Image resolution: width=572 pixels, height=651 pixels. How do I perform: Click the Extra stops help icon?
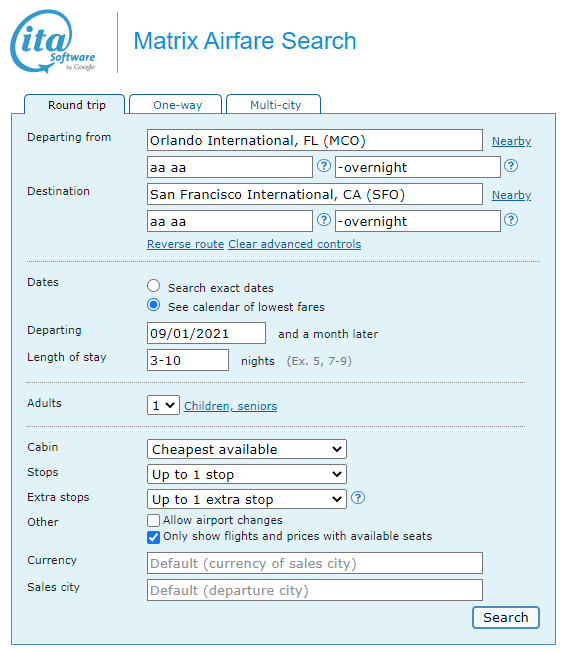(358, 497)
